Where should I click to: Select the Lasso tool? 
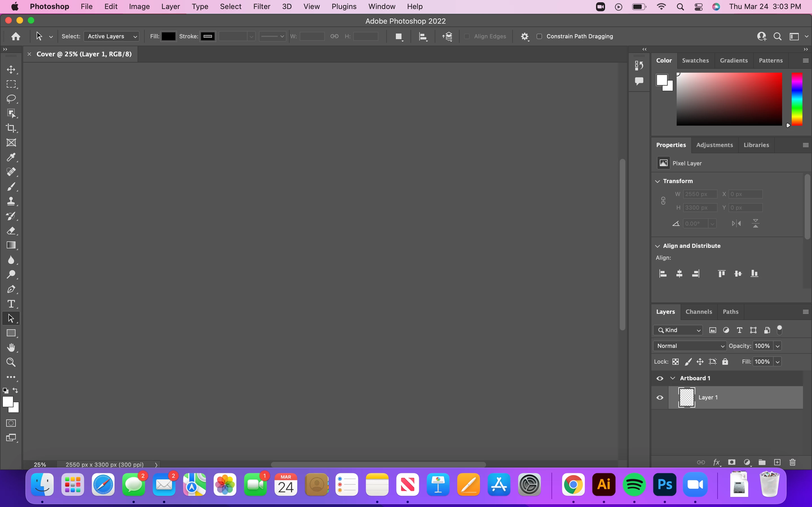point(11,99)
